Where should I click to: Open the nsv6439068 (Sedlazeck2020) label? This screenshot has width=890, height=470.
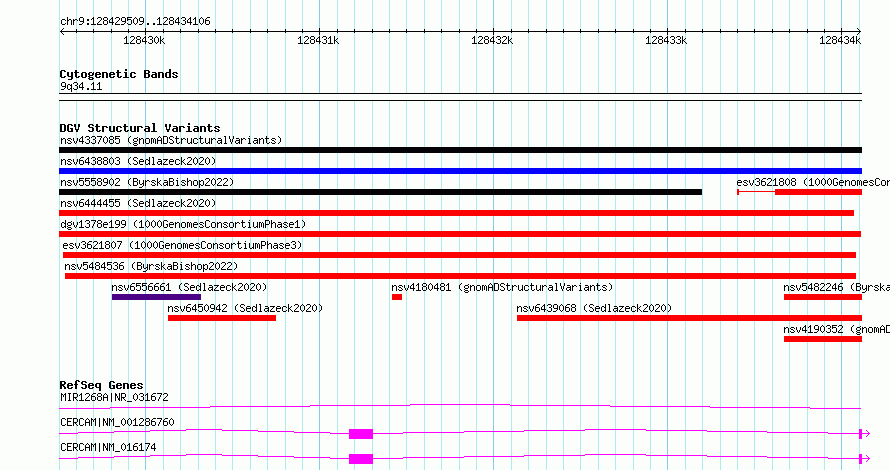(594, 308)
